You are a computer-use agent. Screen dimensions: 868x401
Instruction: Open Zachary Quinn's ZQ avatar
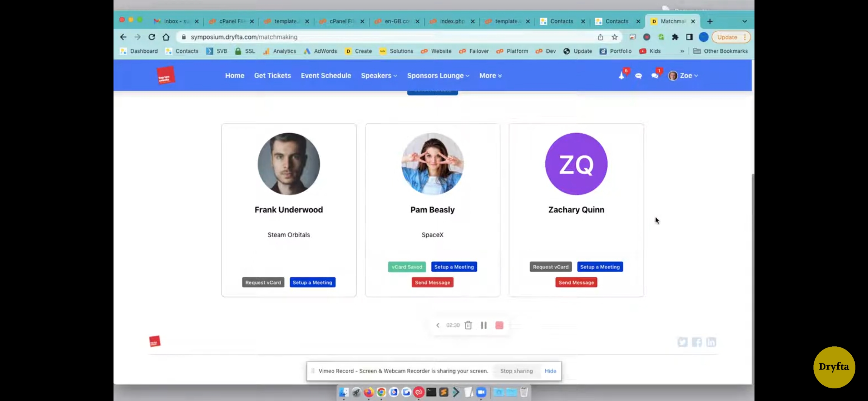coord(576,164)
